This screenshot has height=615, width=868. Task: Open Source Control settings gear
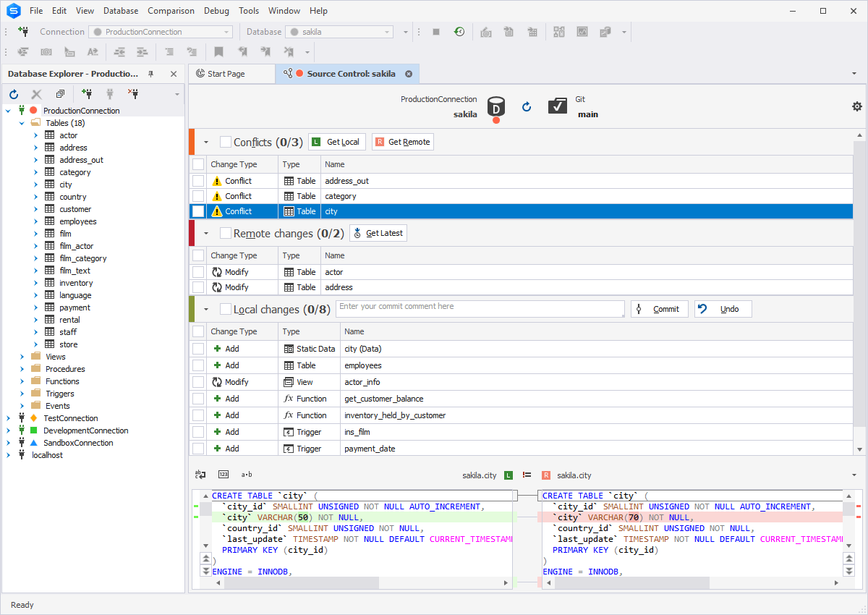pos(856,106)
